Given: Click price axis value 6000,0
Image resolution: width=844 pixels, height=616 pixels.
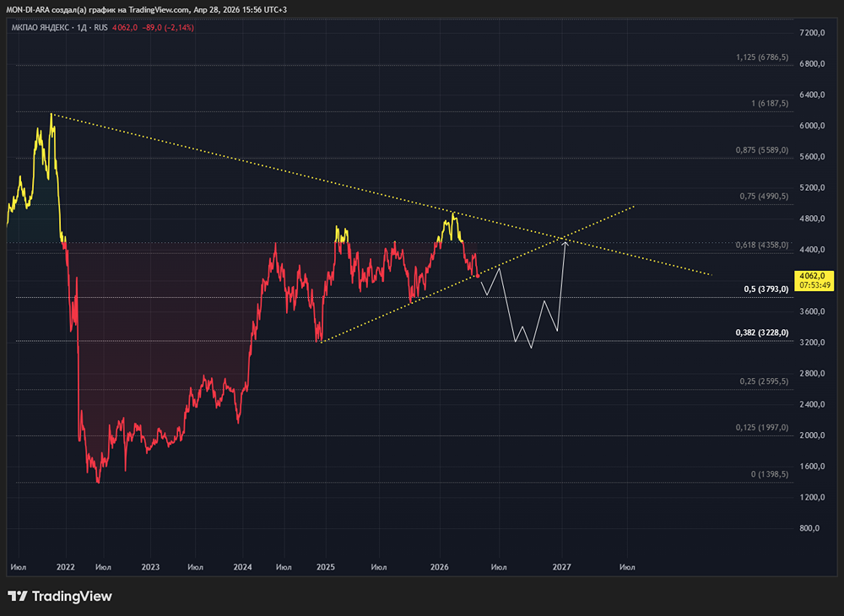Looking at the screenshot, I should (812, 126).
